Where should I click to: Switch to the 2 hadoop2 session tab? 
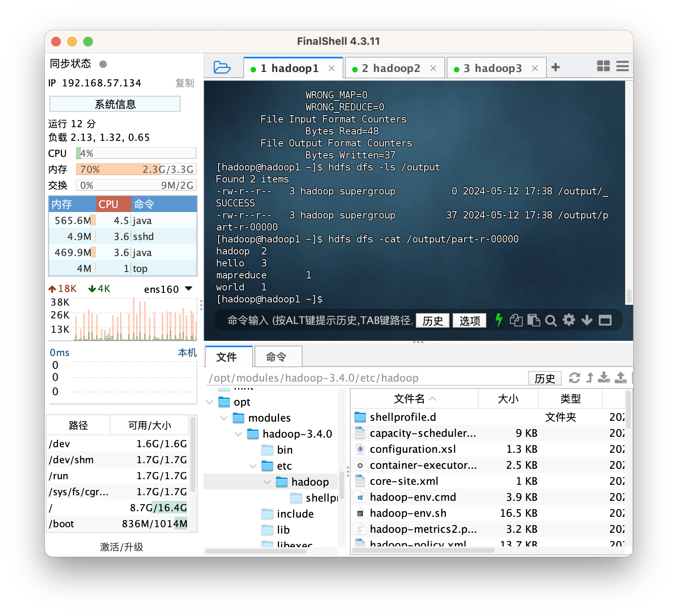(x=395, y=68)
